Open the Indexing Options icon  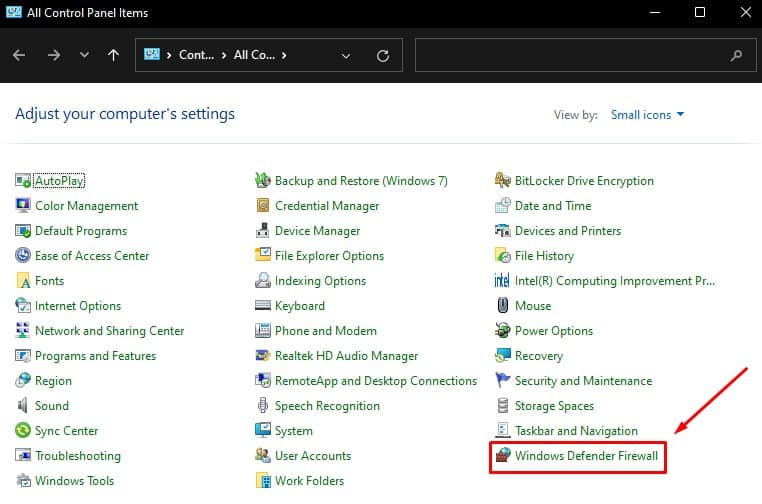[x=263, y=281]
